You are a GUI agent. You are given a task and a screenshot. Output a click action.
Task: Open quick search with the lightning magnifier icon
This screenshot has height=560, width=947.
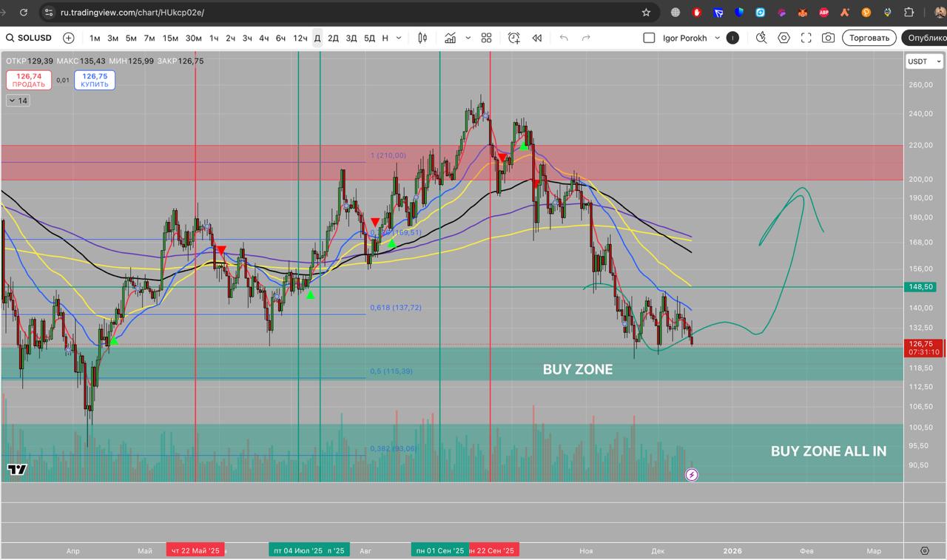[x=761, y=38]
